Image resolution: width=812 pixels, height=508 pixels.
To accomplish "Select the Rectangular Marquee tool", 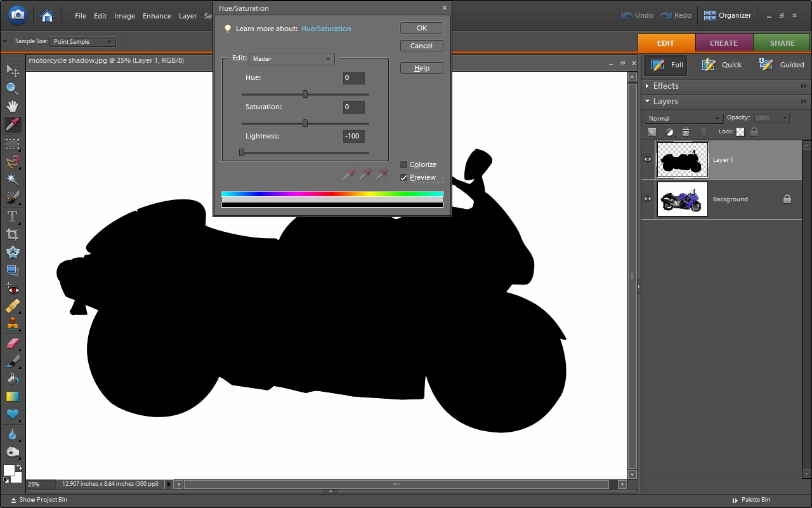I will 12,144.
